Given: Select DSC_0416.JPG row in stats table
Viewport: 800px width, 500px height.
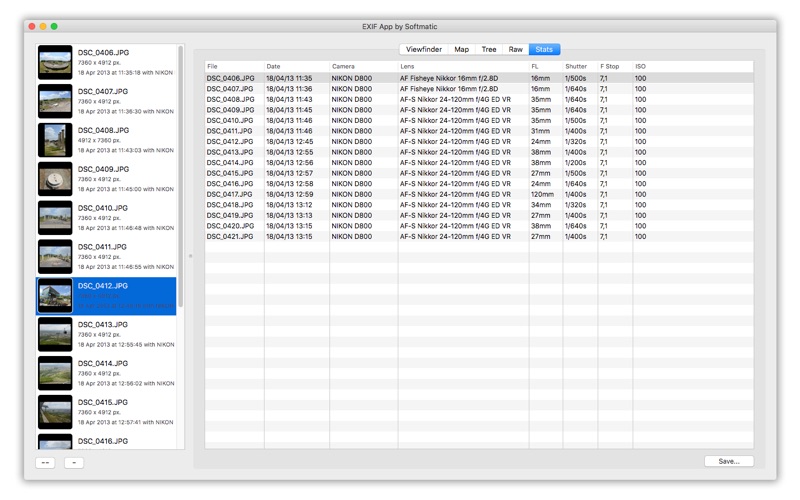Looking at the screenshot, I should click(x=479, y=184).
